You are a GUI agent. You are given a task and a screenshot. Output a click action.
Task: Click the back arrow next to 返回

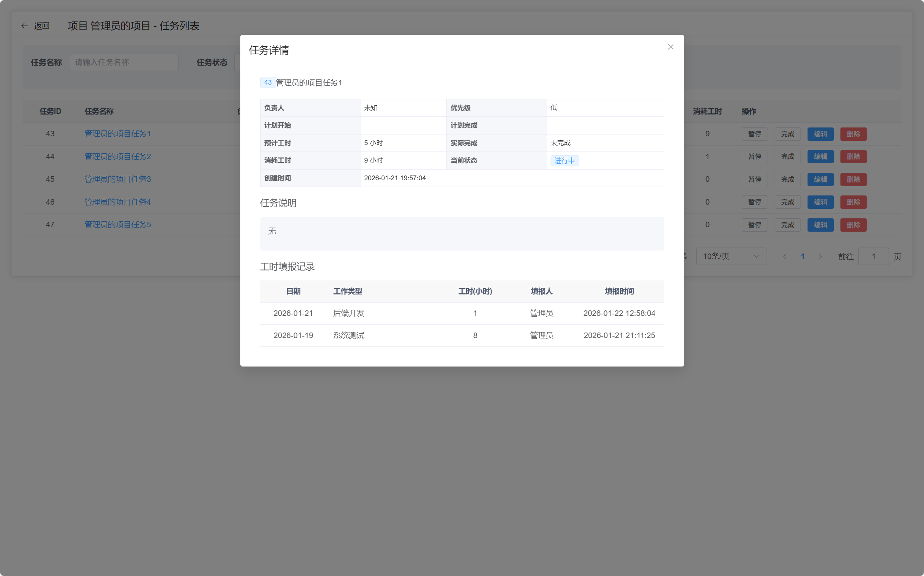pos(24,25)
